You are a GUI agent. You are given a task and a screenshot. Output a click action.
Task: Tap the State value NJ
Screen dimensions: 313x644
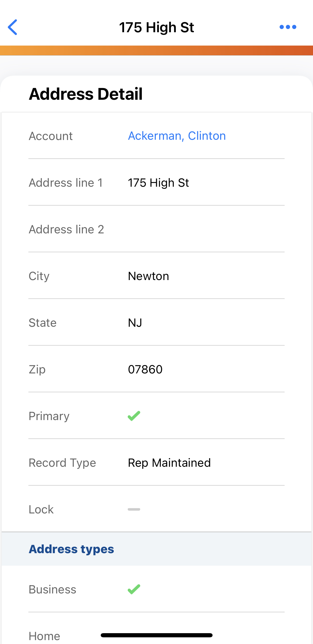(135, 323)
